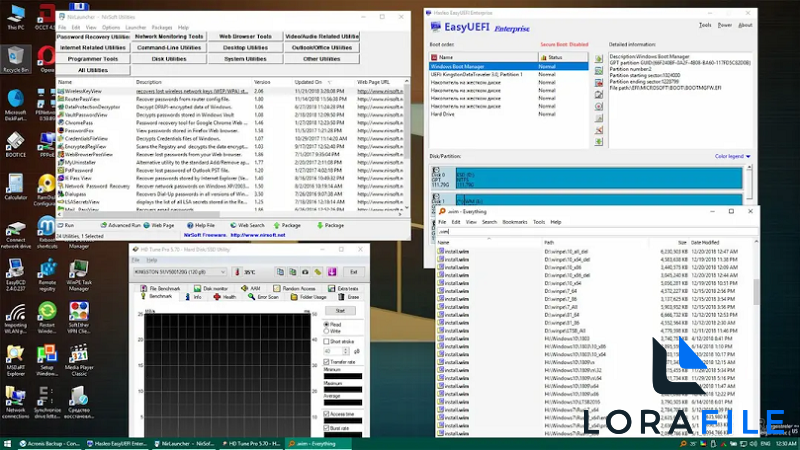Toggle Burst rate checkbox in HD Tune

tap(327, 428)
